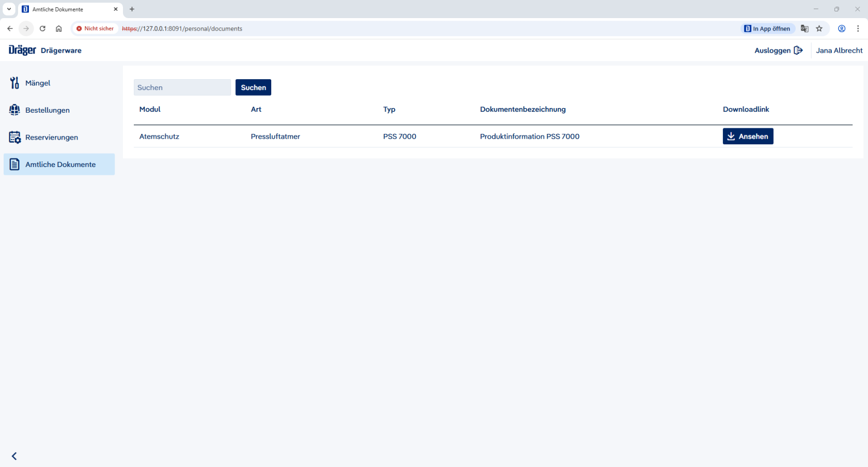
Task: Click the Ausloggen logout icon
Action: point(798,50)
